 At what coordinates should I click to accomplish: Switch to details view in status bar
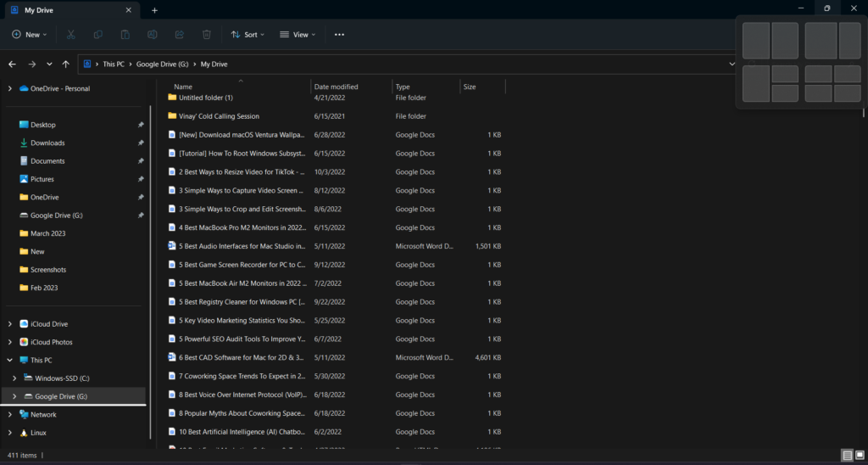[x=847, y=456]
